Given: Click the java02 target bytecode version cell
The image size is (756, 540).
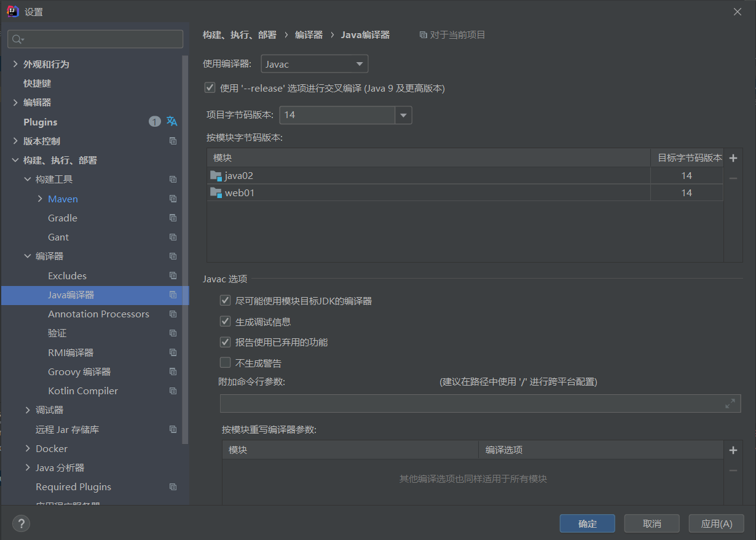Looking at the screenshot, I should click(x=687, y=176).
